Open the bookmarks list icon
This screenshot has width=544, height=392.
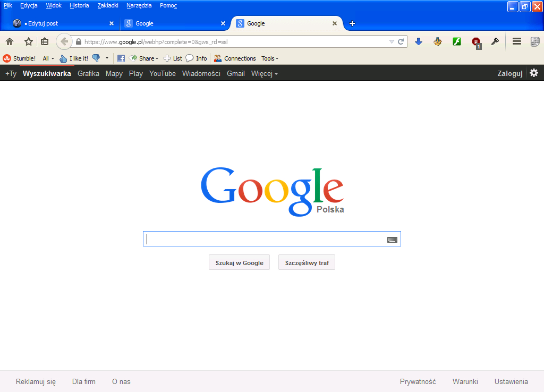click(x=45, y=42)
